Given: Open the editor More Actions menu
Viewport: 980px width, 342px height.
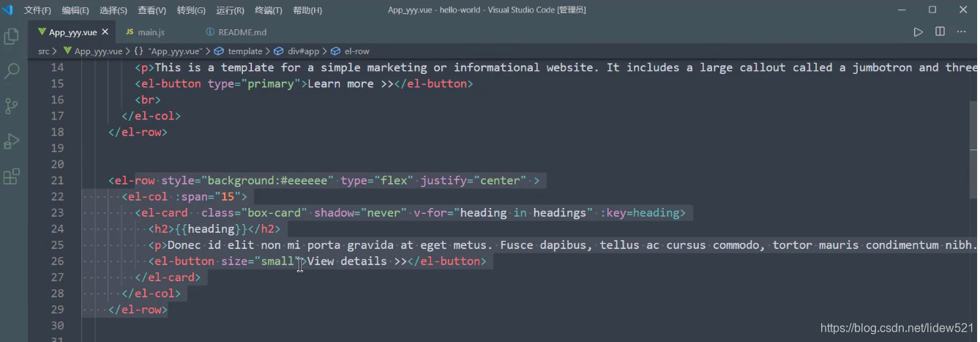Looking at the screenshot, I should (x=962, y=32).
